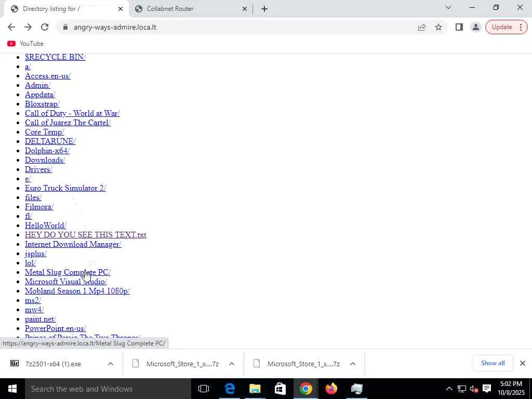Click the browser forward arrow
The height and width of the screenshot is (399, 532).
tap(28, 27)
